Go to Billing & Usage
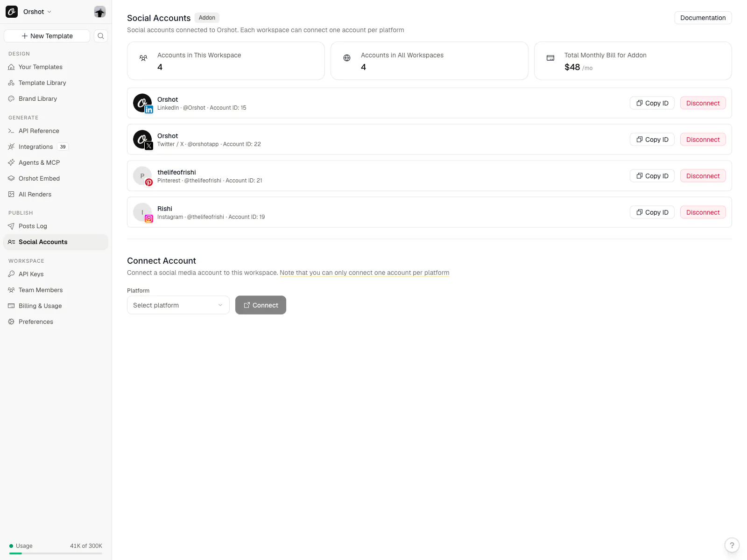This screenshot has height=560, width=747. tap(56, 306)
